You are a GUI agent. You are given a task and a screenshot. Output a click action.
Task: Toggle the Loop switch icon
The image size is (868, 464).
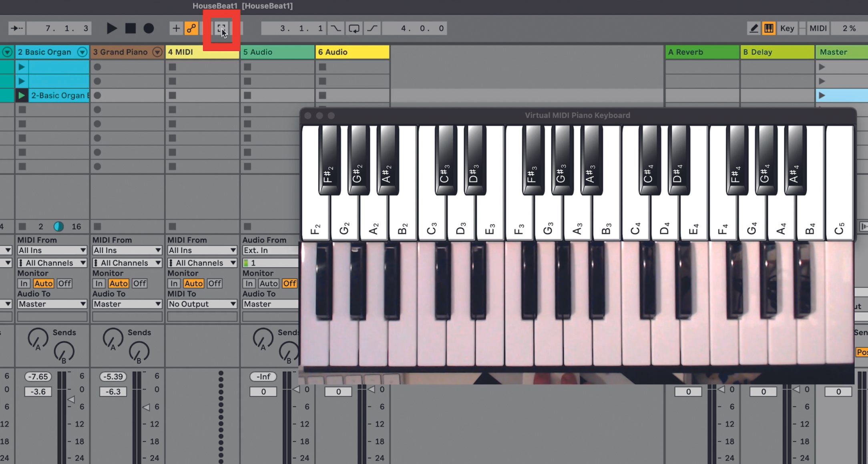(354, 28)
